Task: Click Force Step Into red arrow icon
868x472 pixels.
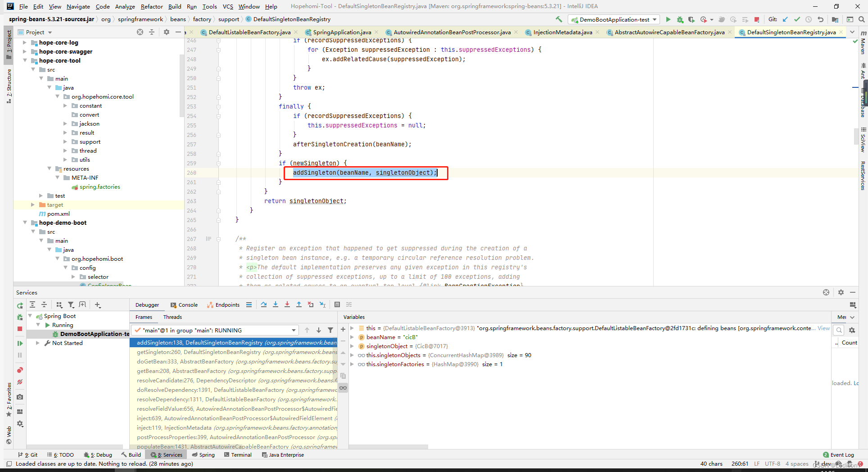Action: 287,305
